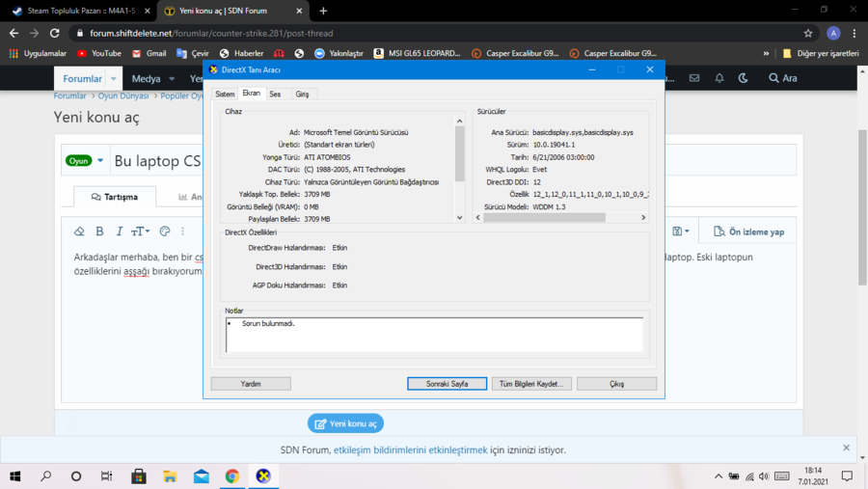Open more formatting options icon
868x489 pixels.
pos(182,231)
